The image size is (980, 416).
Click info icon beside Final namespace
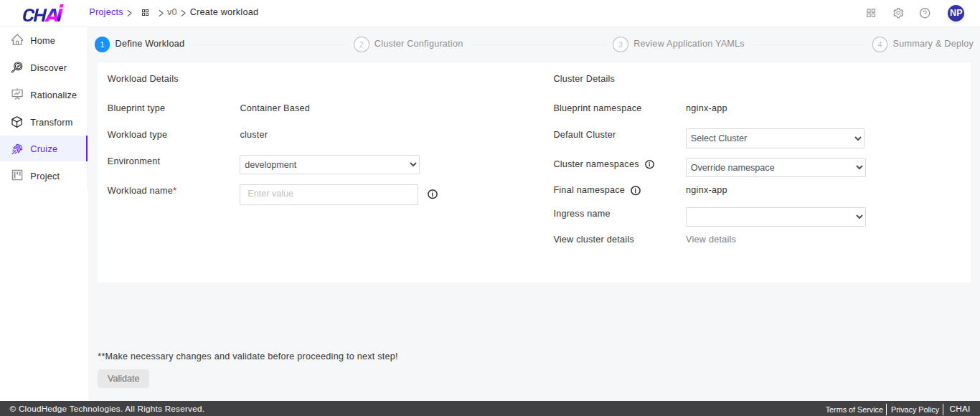pos(636,191)
